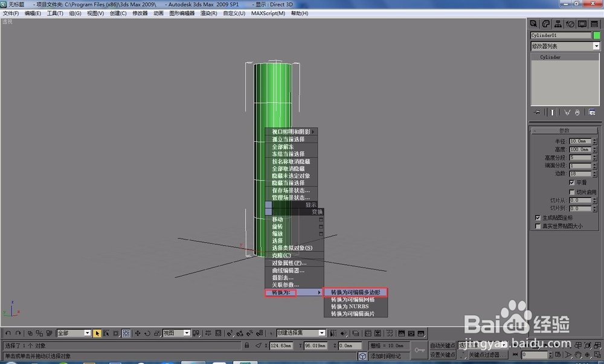Open the Hierarchy panel tab icon
Viewport: 604px width, 364px height.
(557, 24)
